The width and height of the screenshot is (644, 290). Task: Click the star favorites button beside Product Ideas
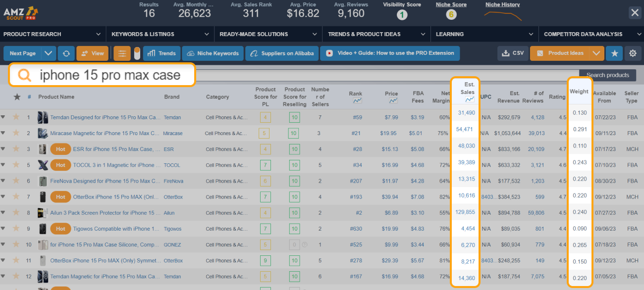click(615, 53)
